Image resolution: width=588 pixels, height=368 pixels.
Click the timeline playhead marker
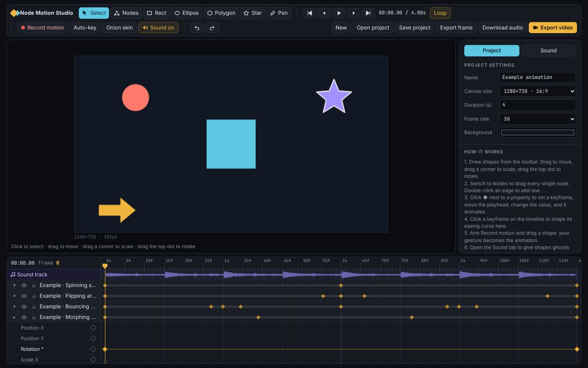click(105, 266)
